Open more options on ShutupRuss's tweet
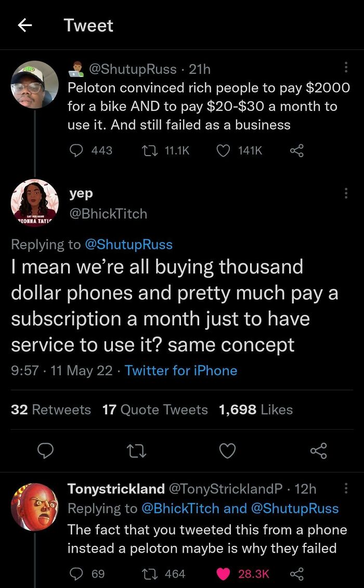Viewport: 364px width, 588px height. [x=346, y=68]
